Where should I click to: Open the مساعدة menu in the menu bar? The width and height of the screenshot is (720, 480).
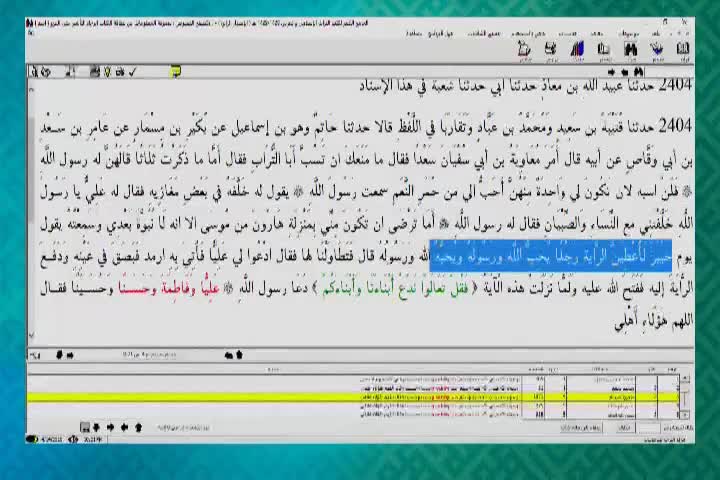pyautogui.click(x=412, y=33)
